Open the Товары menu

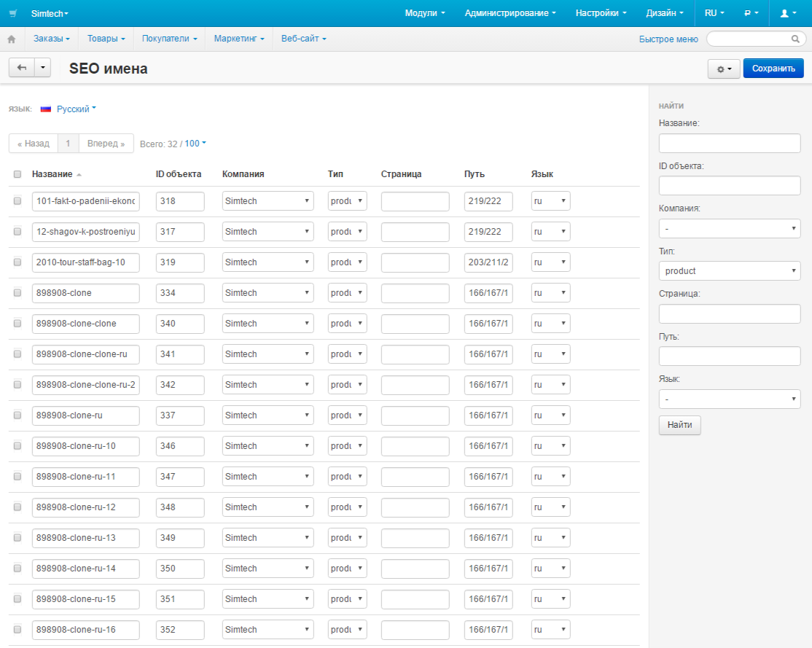106,39
